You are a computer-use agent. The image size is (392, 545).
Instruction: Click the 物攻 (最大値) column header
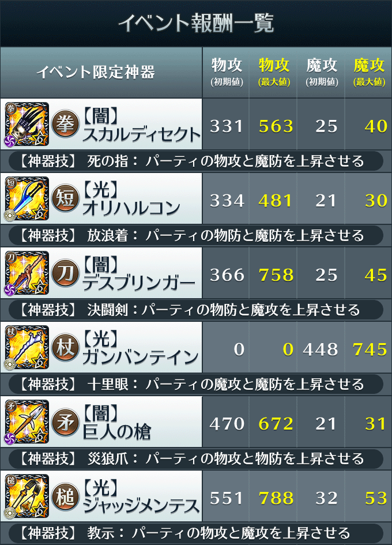274,72
